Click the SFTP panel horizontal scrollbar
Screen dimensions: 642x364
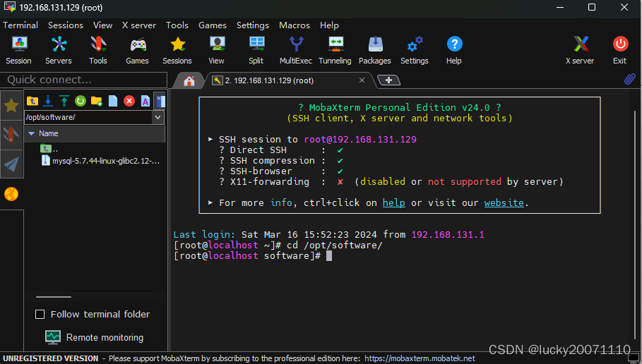click(x=54, y=296)
